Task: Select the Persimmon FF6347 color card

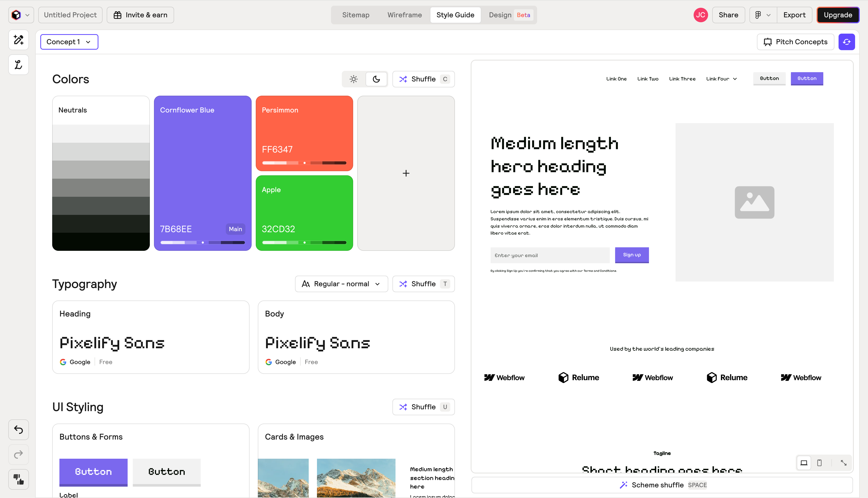Action: coord(304,133)
